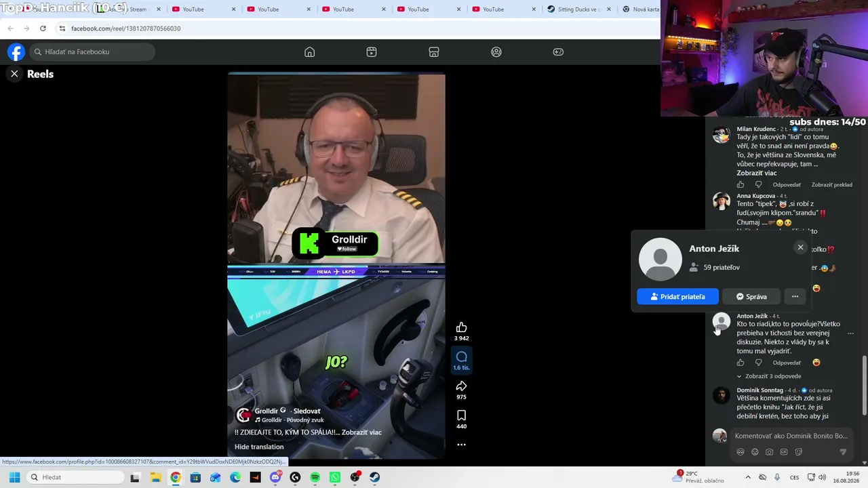868x488 pixels.
Task: Open File Explorer from the taskbar
Action: coord(155,477)
